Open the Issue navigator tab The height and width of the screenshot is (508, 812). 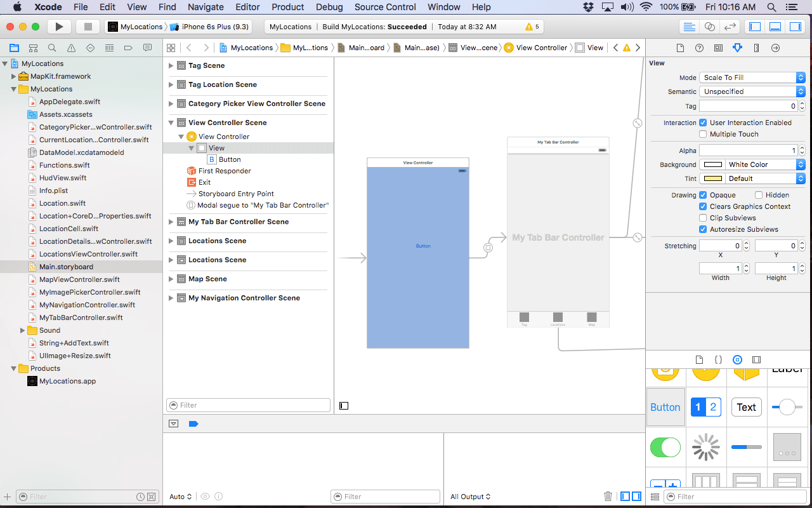tap(71, 48)
